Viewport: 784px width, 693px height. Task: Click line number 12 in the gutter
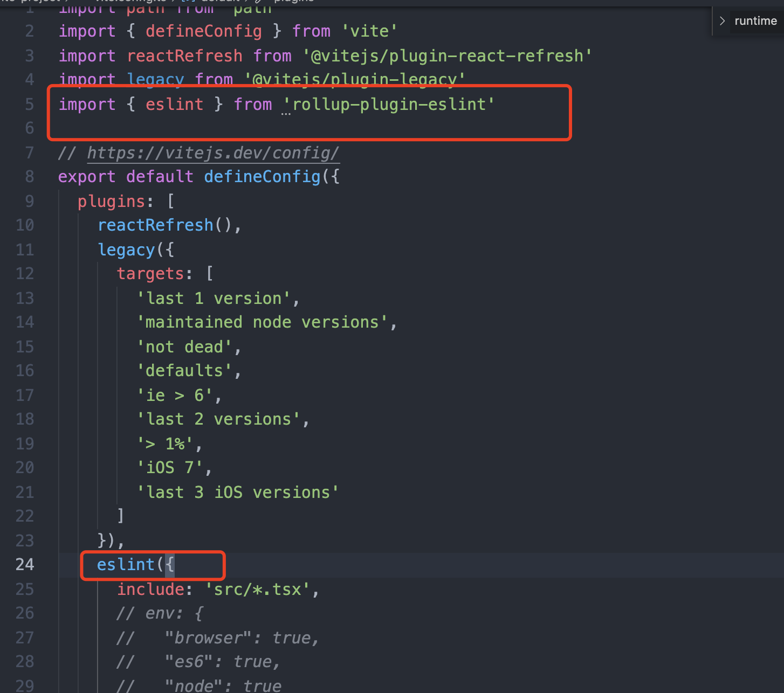coord(25,273)
